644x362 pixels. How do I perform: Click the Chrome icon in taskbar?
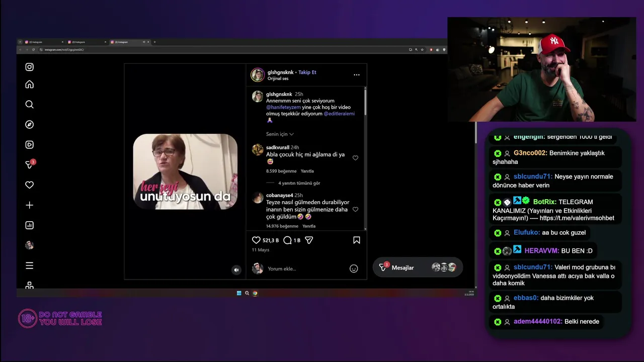(255, 293)
